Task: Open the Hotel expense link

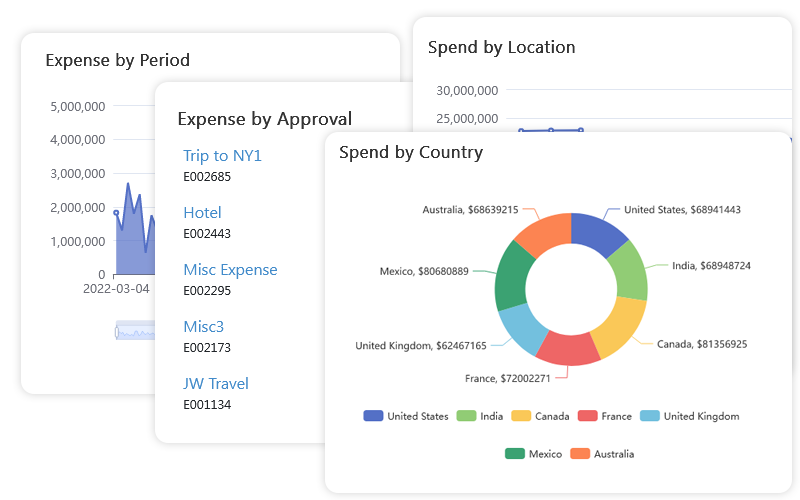Action: coord(202,213)
